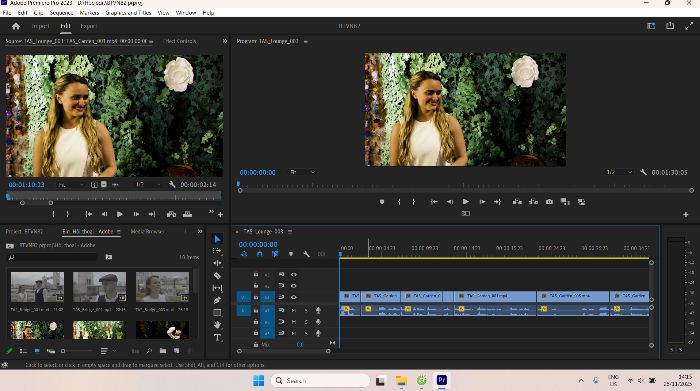Viewport: 700px width, 391px height.
Task: Select the Hand tool
Action: [217, 325]
